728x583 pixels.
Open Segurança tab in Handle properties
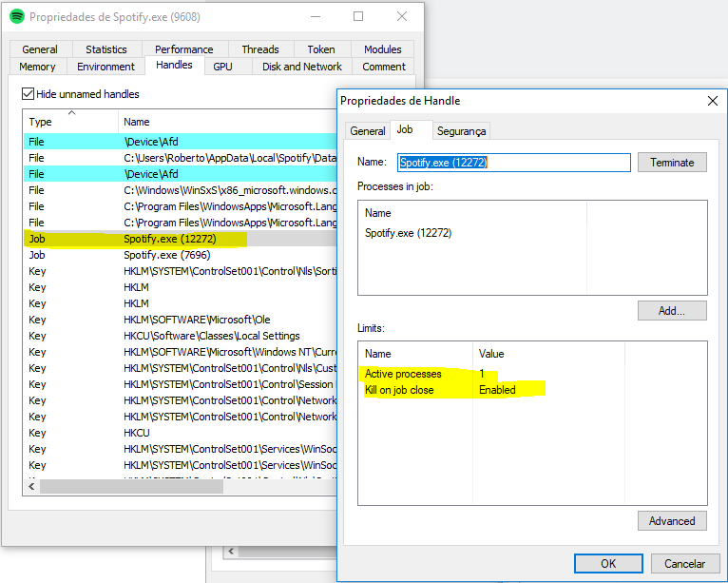point(462,131)
